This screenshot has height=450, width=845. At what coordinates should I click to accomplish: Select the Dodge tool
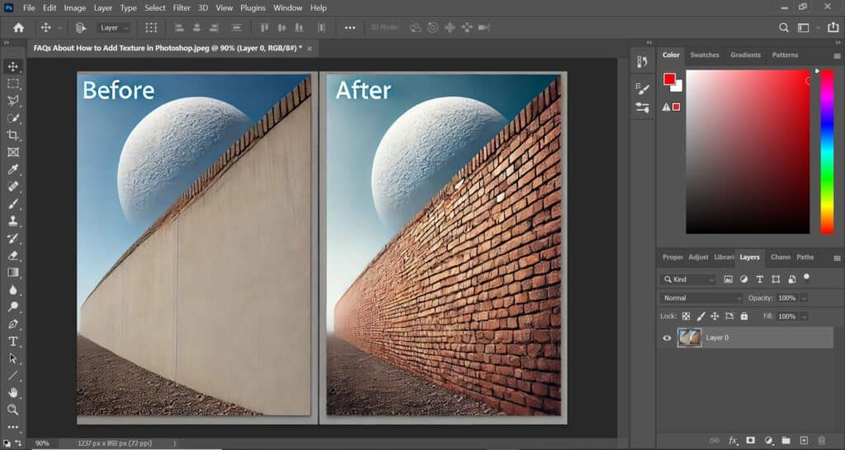coord(13,307)
